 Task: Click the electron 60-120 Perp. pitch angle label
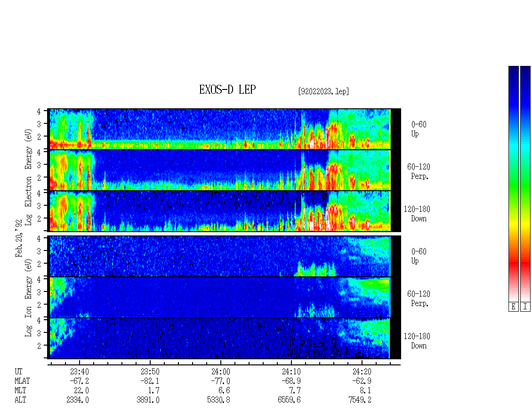(x=419, y=172)
